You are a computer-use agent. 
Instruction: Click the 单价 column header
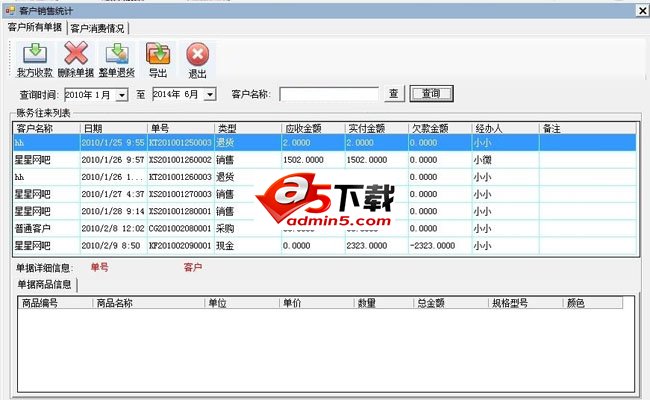click(x=317, y=303)
